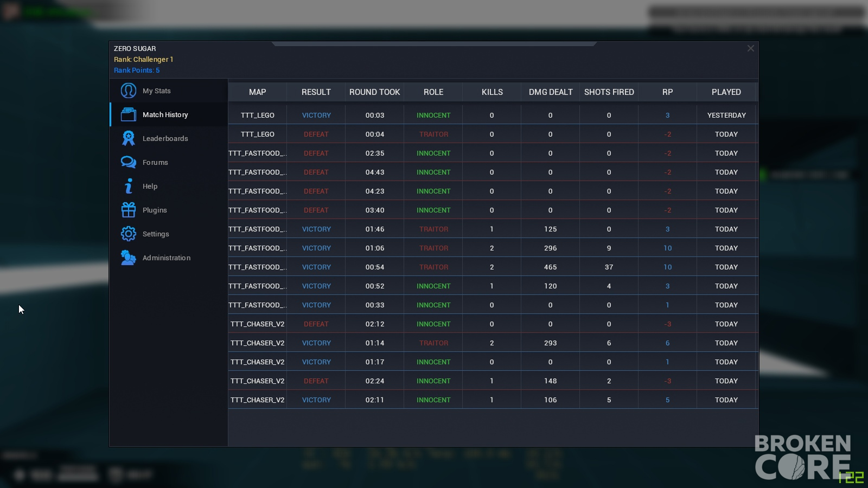Click the Help info icon
Image resolution: width=868 pixels, height=488 pixels.
point(129,186)
